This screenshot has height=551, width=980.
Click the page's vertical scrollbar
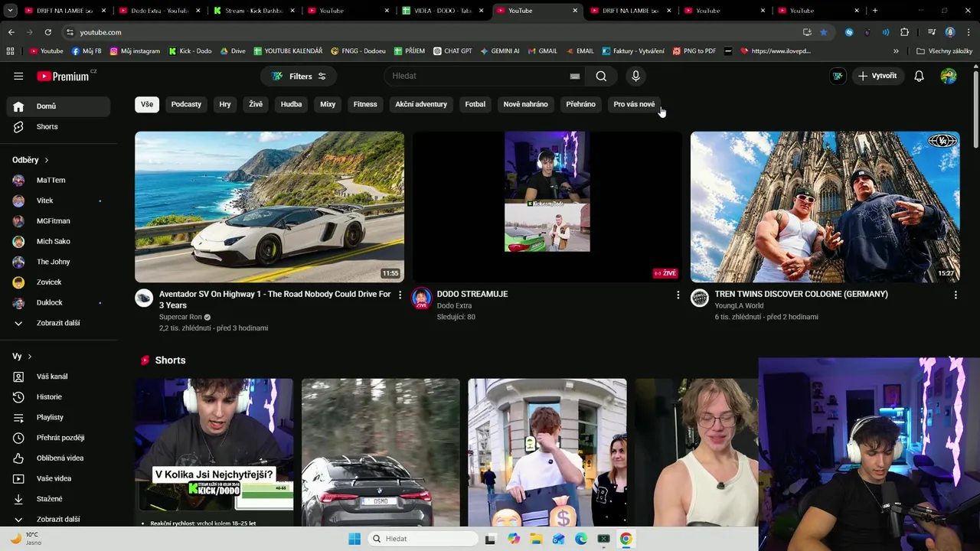976,109
